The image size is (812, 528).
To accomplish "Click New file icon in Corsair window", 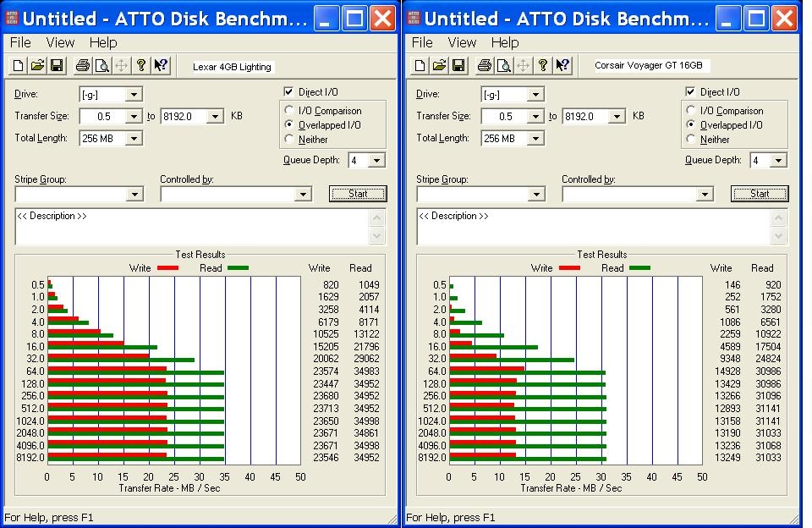I will [x=420, y=65].
